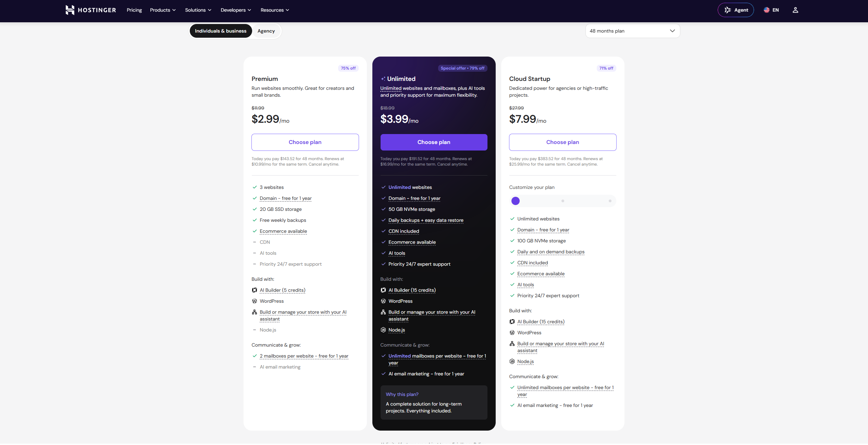
Task: Expand the Products menu
Action: [x=163, y=10]
